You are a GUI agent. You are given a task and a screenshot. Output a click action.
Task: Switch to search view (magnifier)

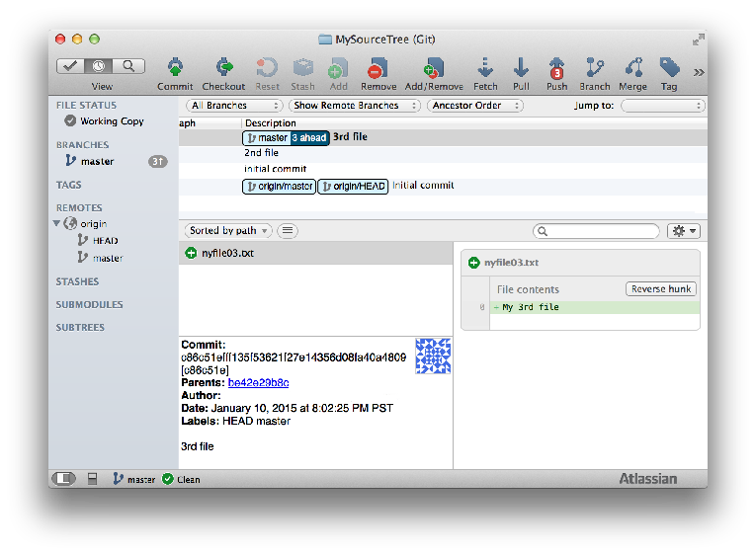128,66
